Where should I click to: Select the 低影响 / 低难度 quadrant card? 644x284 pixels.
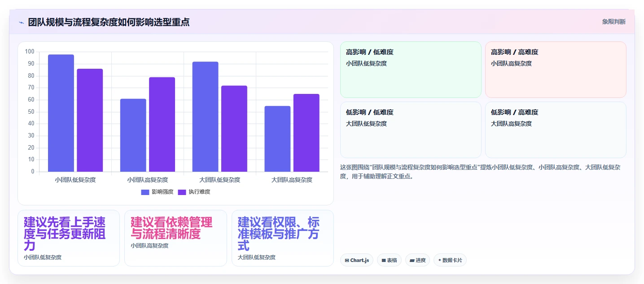(411, 130)
